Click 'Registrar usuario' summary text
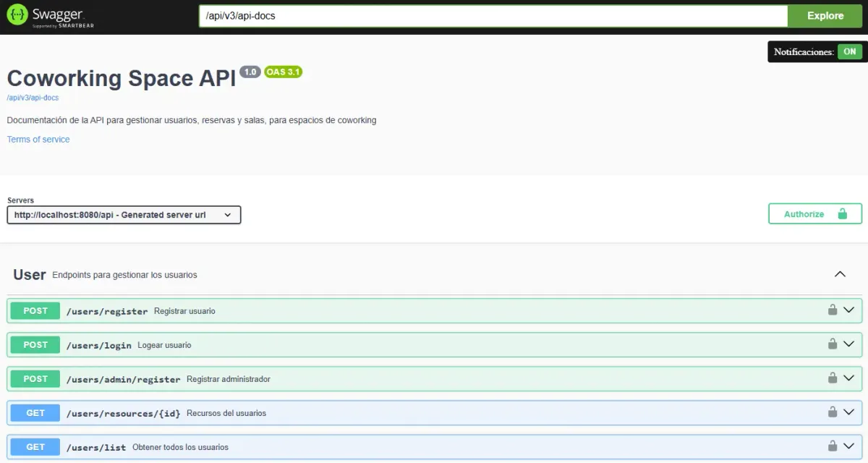Viewport: 868px width, 463px height. [x=184, y=311]
